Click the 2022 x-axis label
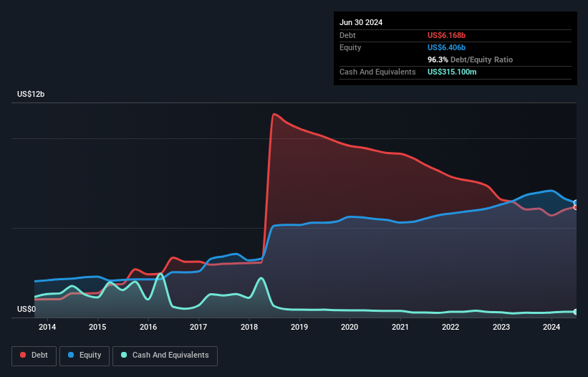The width and height of the screenshot is (588, 377). 450,327
